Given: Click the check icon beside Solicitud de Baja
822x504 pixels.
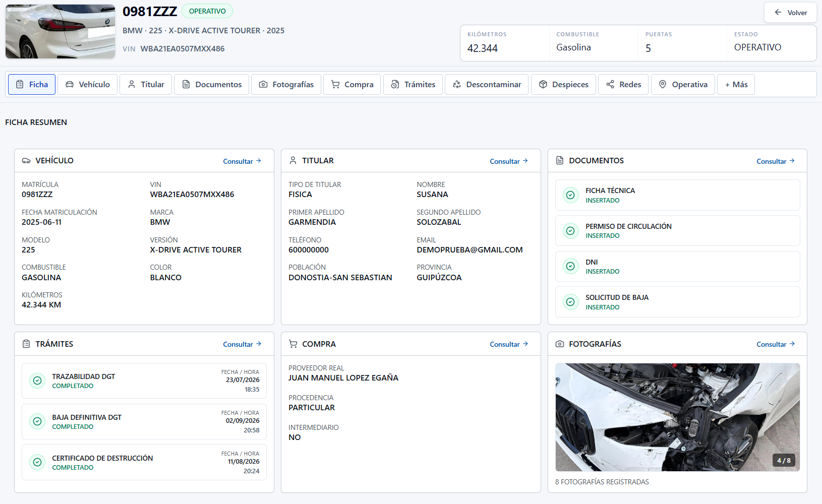Looking at the screenshot, I should point(570,302).
